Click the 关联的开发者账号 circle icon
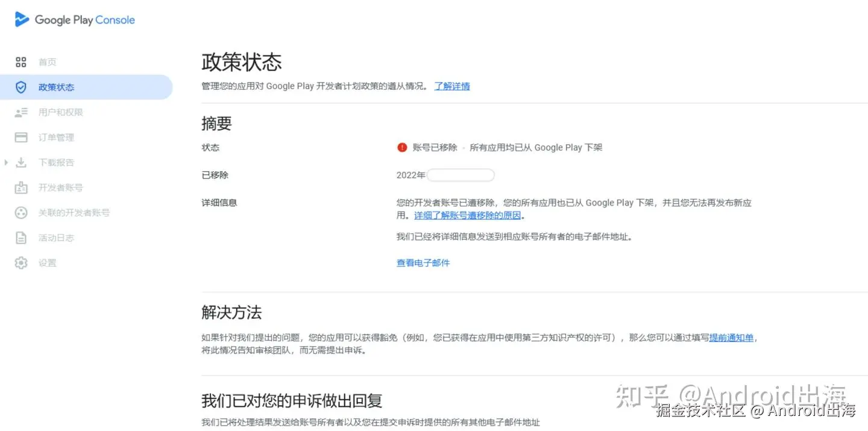 [21, 213]
